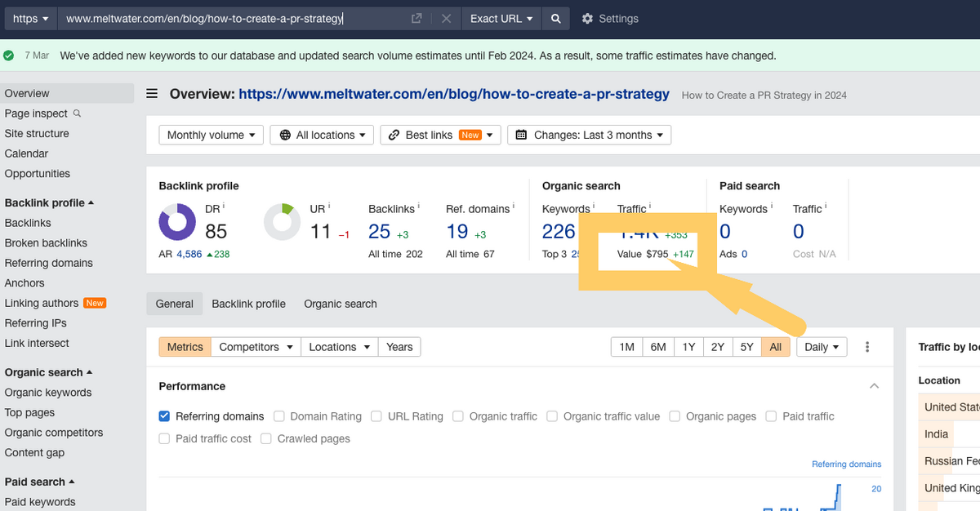Click the UR donut chart
This screenshot has width=980, height=511.
pyautogui.click(x=283, y=222)
